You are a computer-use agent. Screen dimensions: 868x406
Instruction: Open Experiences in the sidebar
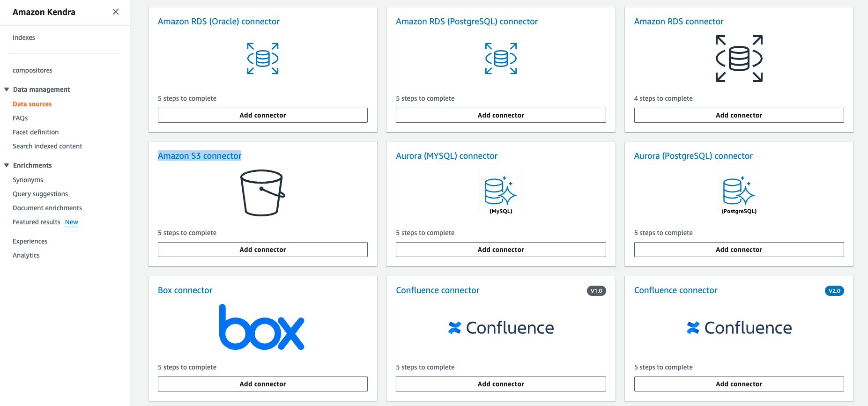point(30,241)
